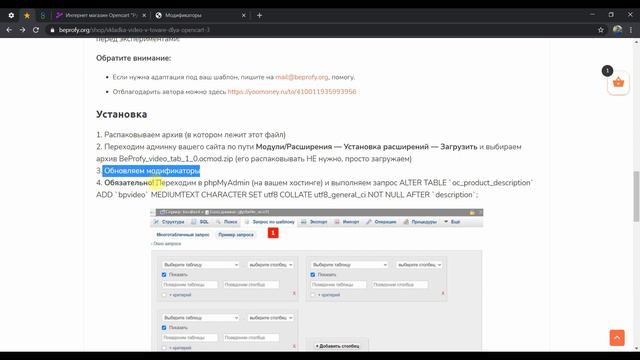Toggle Показать checkbox in lower-left column block
The image size is (640, 360).
pos(164,328)
